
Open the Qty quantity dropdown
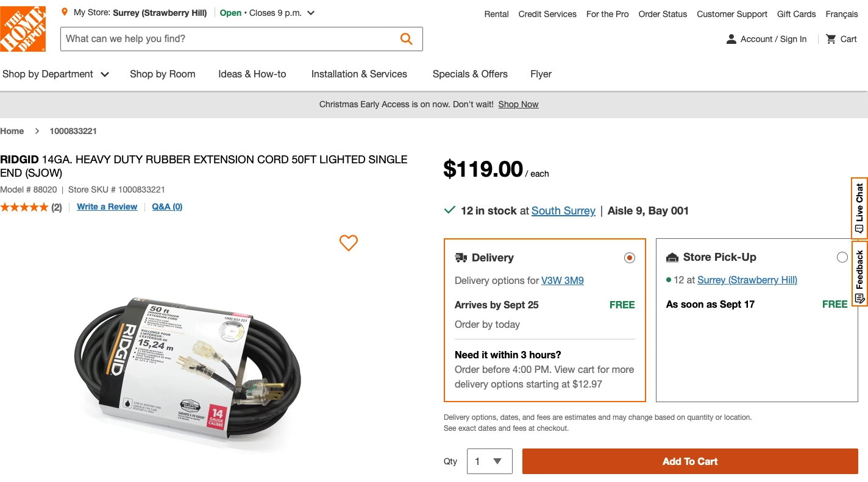click(x=489, y=461)
